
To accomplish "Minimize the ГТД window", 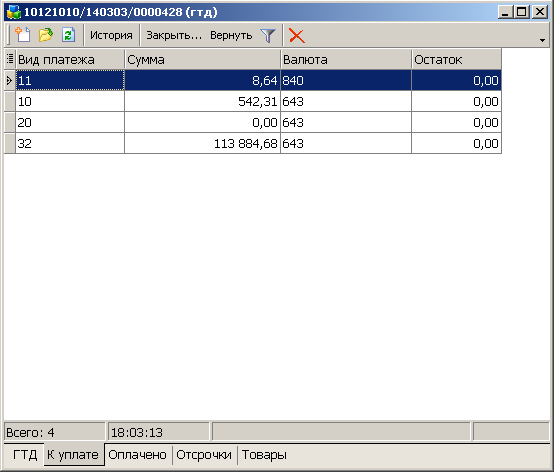I will click(505, 12).
